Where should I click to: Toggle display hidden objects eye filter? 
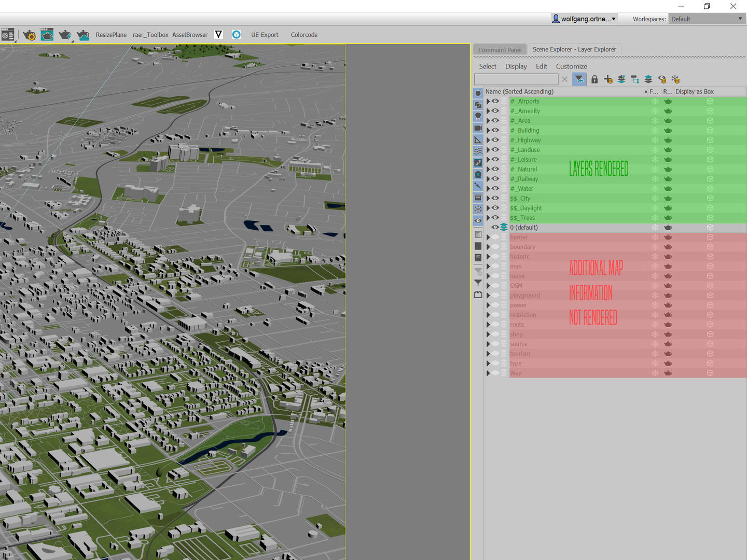(478, 220)
